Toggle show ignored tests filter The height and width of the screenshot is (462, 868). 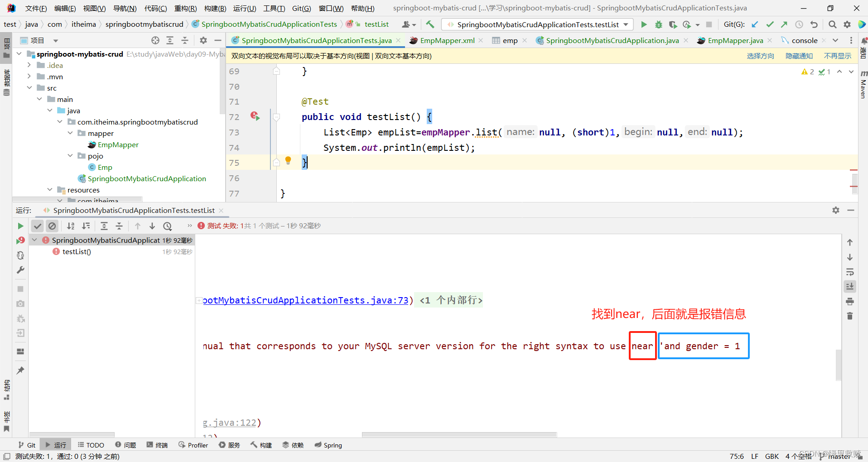click(x=52, y=226)
